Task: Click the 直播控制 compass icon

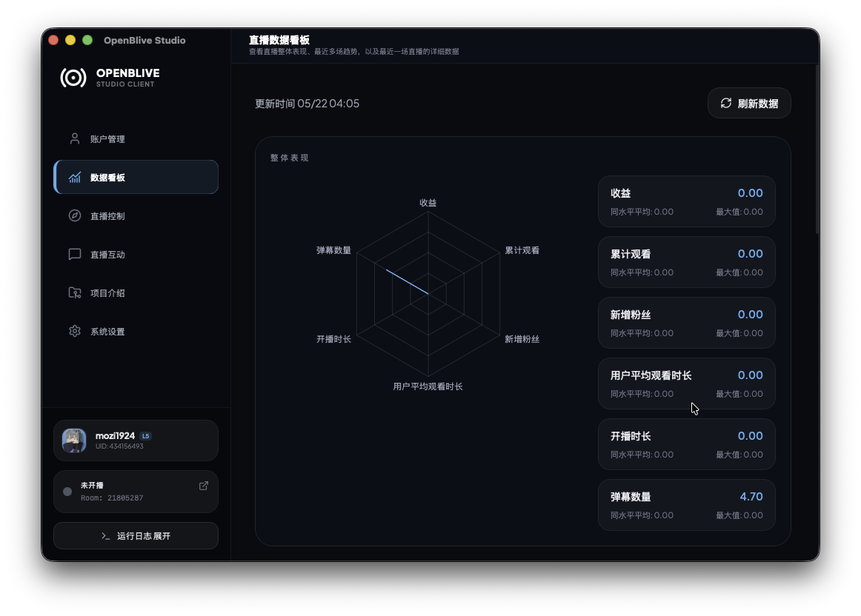Action: coord(75,215)
